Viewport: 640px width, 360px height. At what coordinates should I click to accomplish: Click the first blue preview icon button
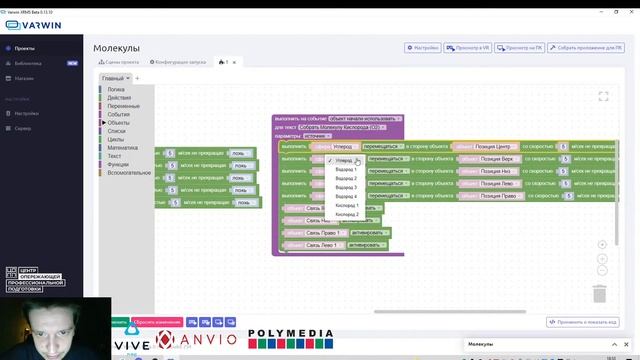pos(192,322)
